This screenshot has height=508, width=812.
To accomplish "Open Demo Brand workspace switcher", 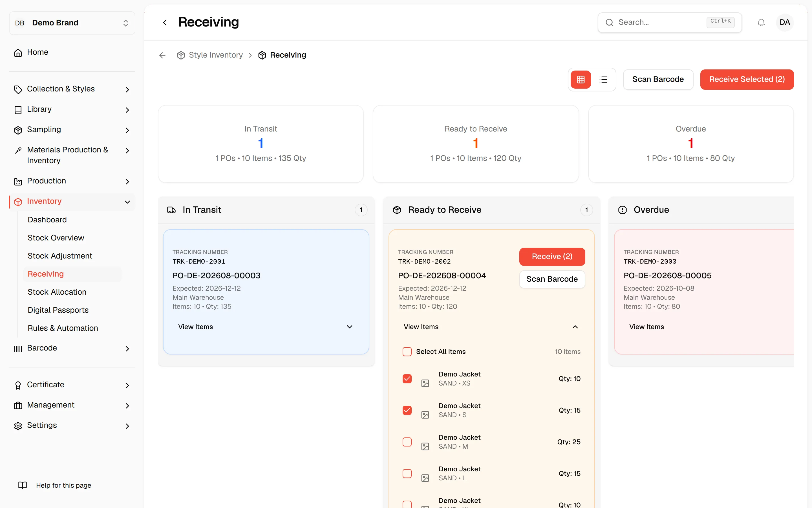I will pos(72,23).
